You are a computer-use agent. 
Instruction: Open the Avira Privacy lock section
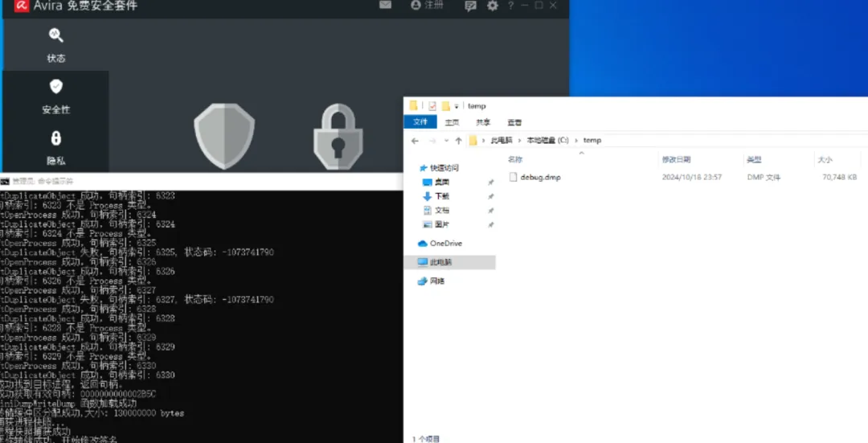click(56, 148)
